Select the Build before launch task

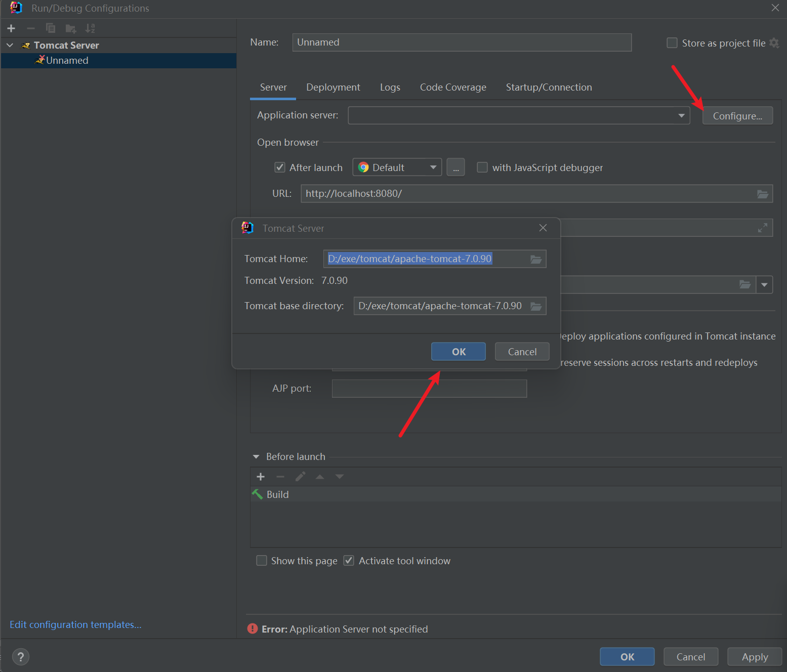click(516, 494)
